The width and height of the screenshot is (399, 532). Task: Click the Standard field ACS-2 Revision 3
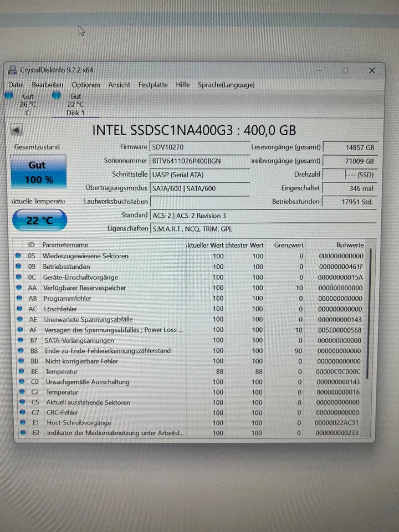(x=263, y=216)
